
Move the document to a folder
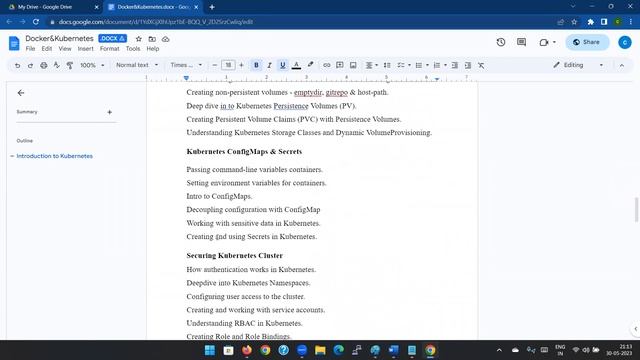tap(152, 39)
